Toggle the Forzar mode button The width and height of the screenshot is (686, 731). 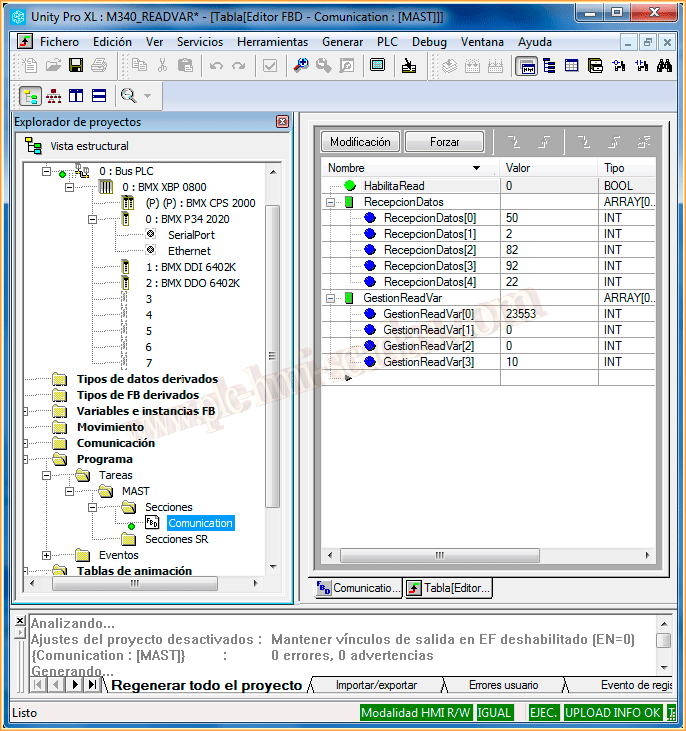click(x=444, y=142)
